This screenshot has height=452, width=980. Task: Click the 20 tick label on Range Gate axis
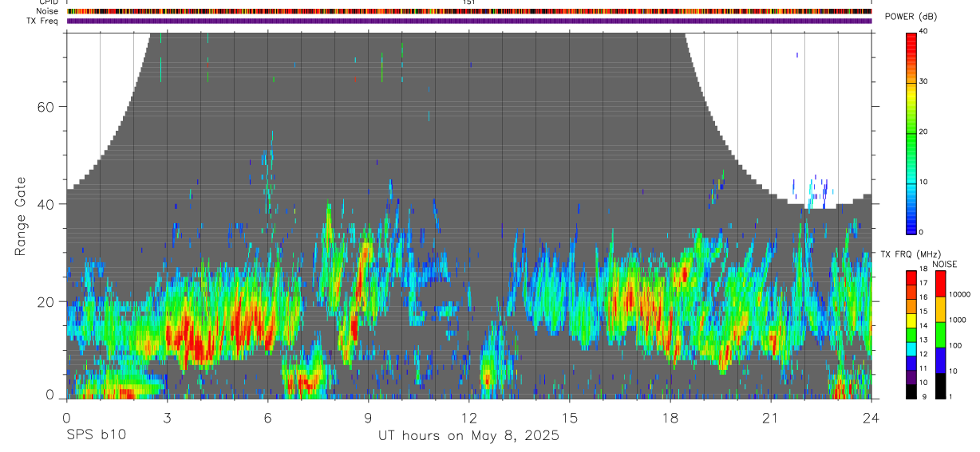tap(46, 302)
